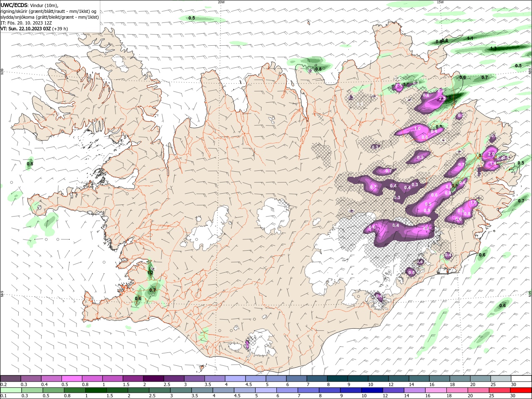The height and width of the screenshot is (399, 532).
Task: Click the '0.5' rain value near the top edge
Action: 192,18
